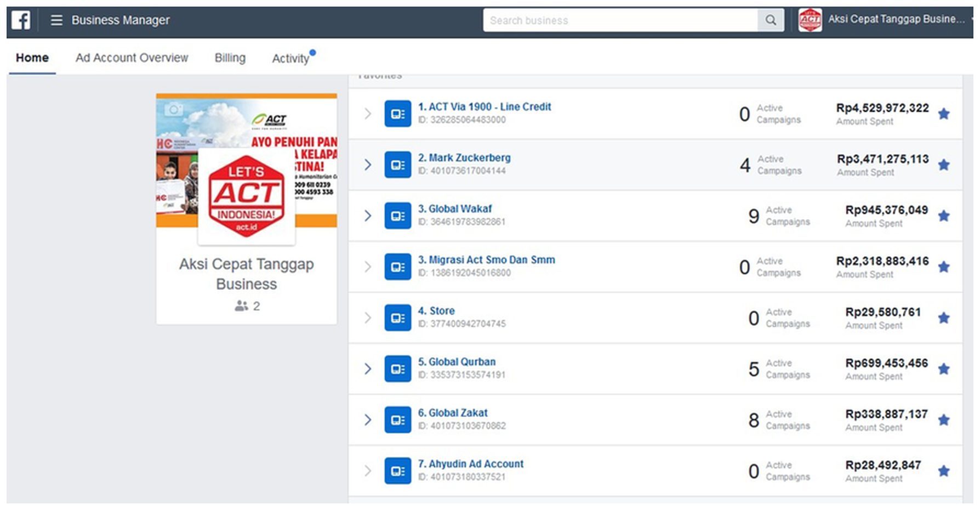Switch to the Home tab
This screenshot has width=980, height=510.
[x=32, y=58]
